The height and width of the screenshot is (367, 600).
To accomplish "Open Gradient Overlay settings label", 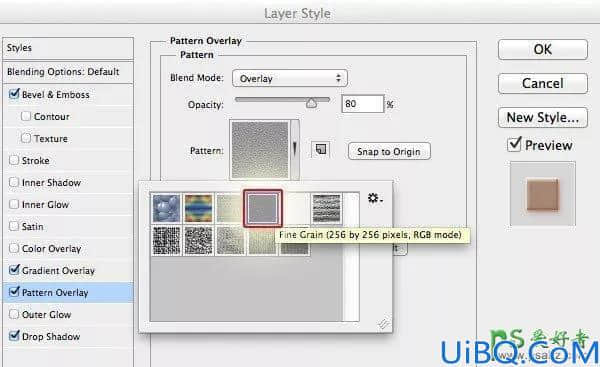I will [x=58, y=271].
